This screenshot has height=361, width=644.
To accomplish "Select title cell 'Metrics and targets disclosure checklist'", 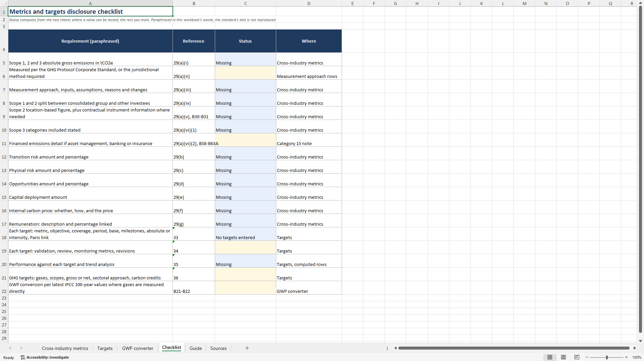I will point(90,11).
